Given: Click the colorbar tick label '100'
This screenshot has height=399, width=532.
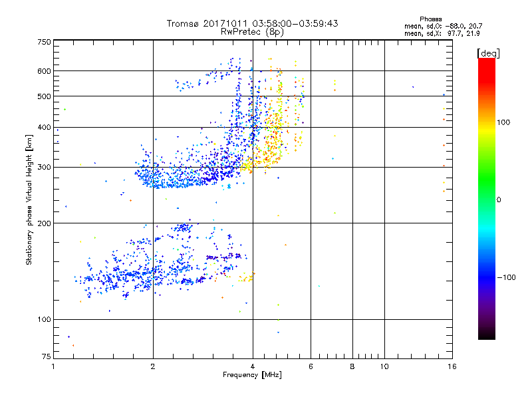Looking at the screenshot, I should (503, 122).
